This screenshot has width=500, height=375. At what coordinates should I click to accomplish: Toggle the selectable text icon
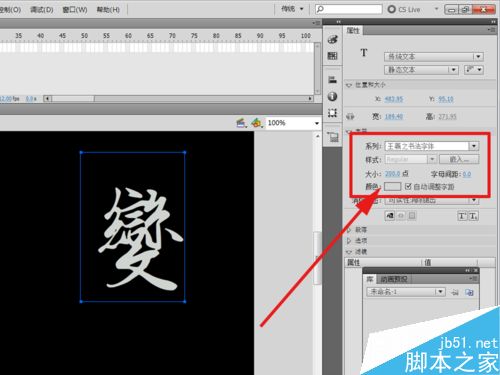coord(390,216)
